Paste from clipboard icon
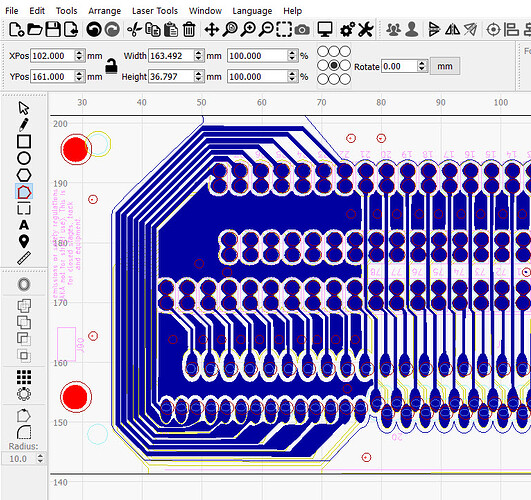Viewport: 531px width, 500px height. click(171, 29)
